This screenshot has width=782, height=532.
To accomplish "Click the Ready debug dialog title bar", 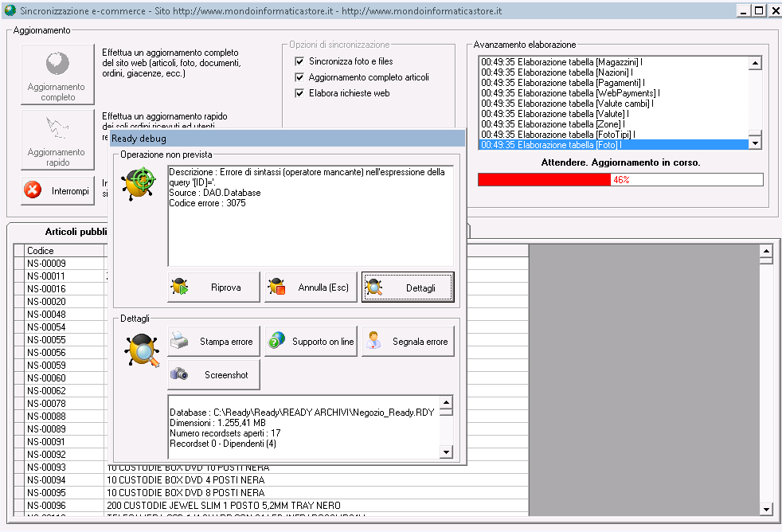I will click(x=287, y=138).
